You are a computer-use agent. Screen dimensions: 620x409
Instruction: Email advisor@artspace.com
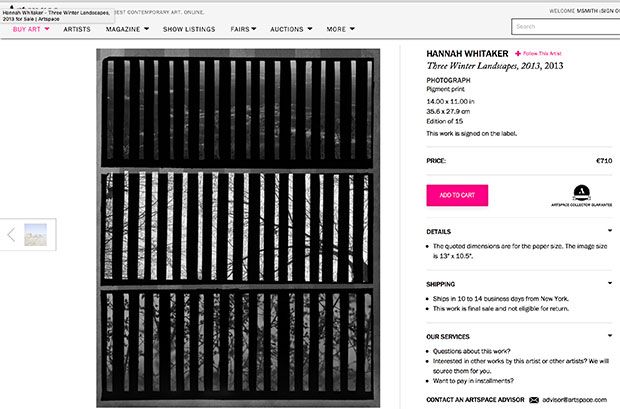(575, 400)
